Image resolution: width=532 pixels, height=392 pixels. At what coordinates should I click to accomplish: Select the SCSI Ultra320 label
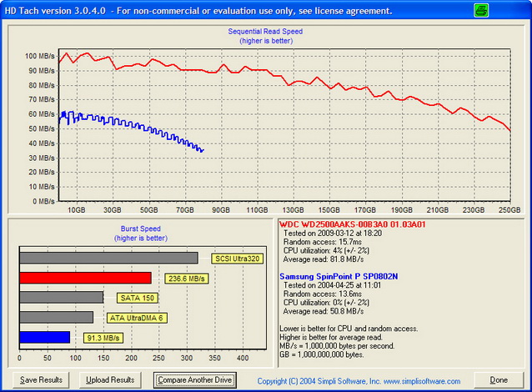pyautogui.click(x=237, y=259)
